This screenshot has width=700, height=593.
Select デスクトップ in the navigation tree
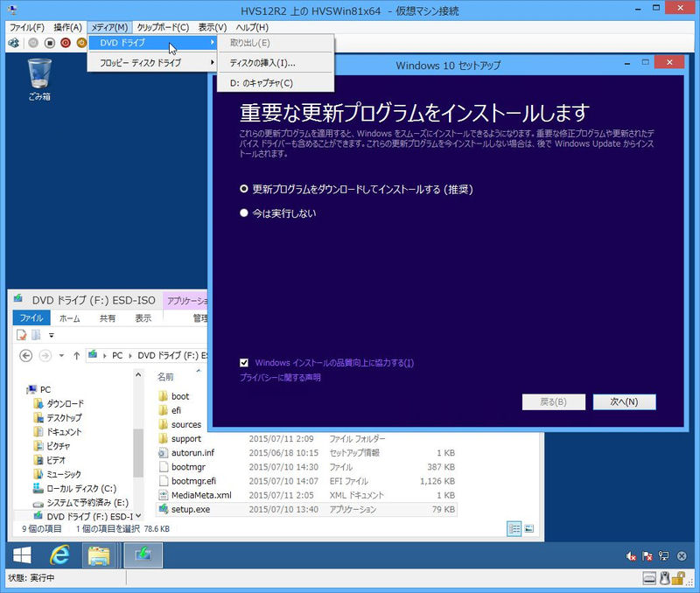[64, 418]
